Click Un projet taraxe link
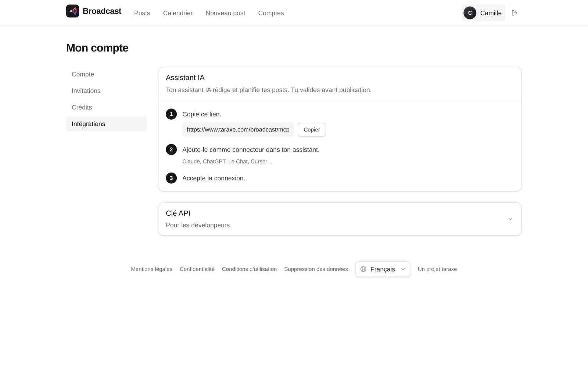Viewport: 588px width, 368px height. (x=437, y=269)
